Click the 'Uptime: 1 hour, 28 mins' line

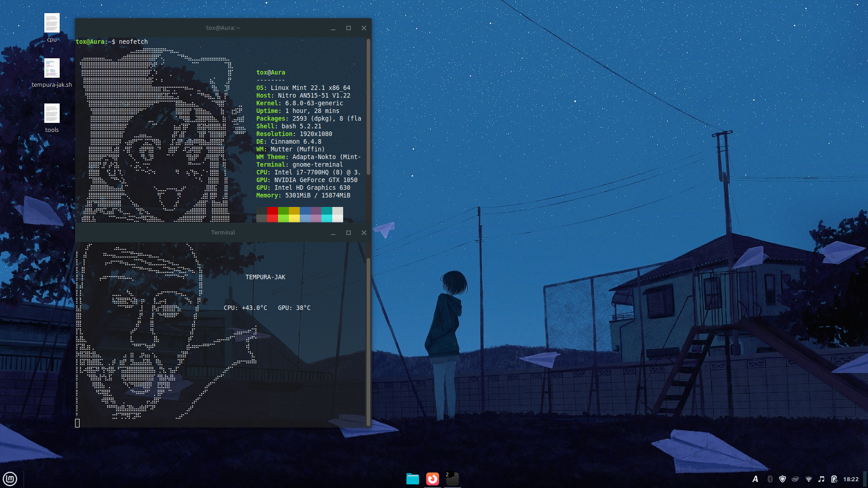[x=298, y=111]
